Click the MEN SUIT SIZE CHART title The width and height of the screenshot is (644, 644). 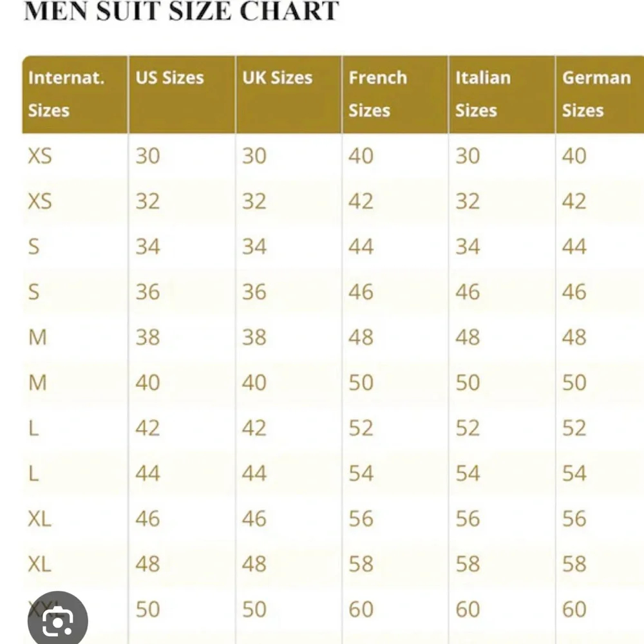pos(181,11)
